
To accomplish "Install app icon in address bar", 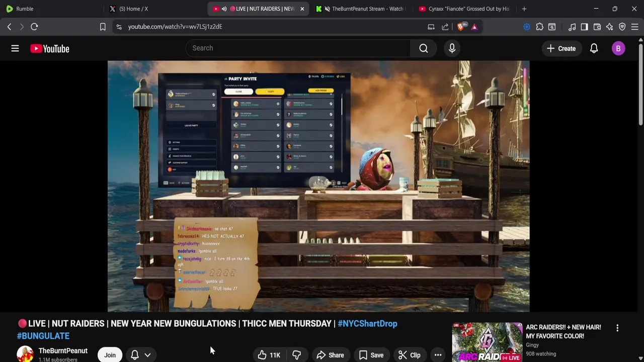I will (431, 27).
